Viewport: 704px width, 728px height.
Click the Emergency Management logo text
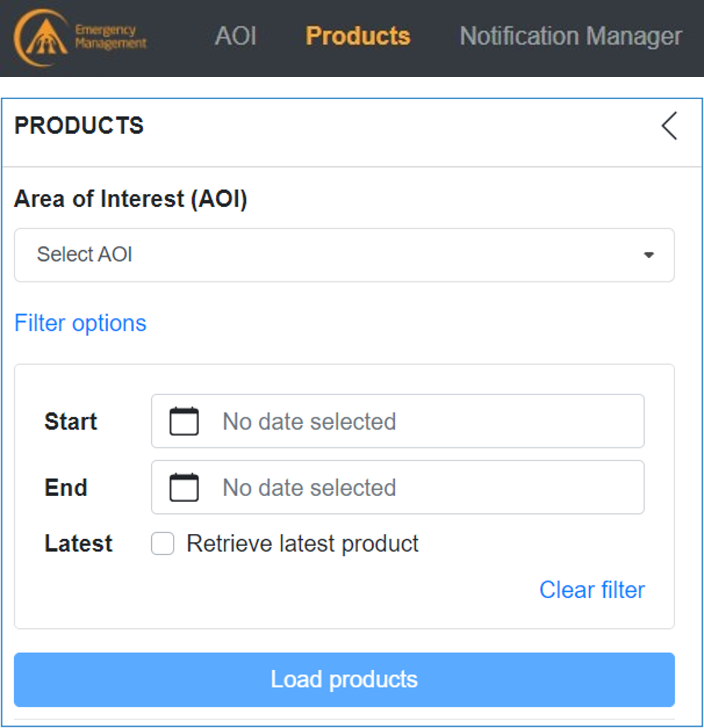tap(111, 37)
